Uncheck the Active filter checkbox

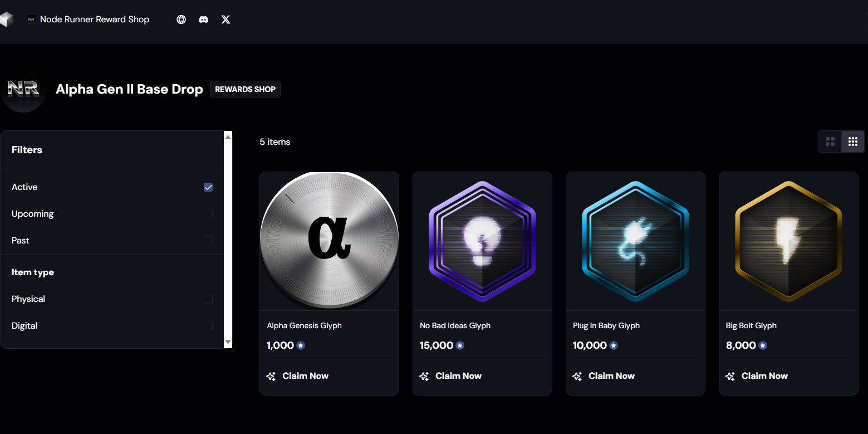pyautogui.click(x=208, y=187)
